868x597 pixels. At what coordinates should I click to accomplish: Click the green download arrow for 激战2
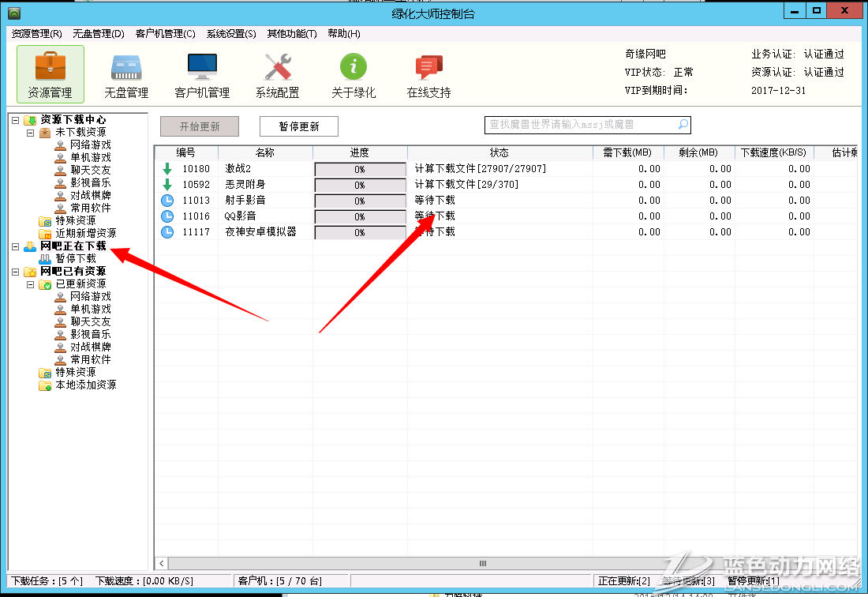click(x=167, y=169)
